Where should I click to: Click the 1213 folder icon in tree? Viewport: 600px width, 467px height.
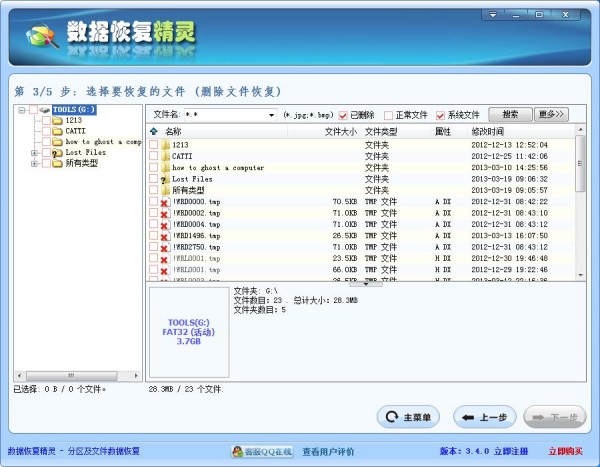pos(57,121)
